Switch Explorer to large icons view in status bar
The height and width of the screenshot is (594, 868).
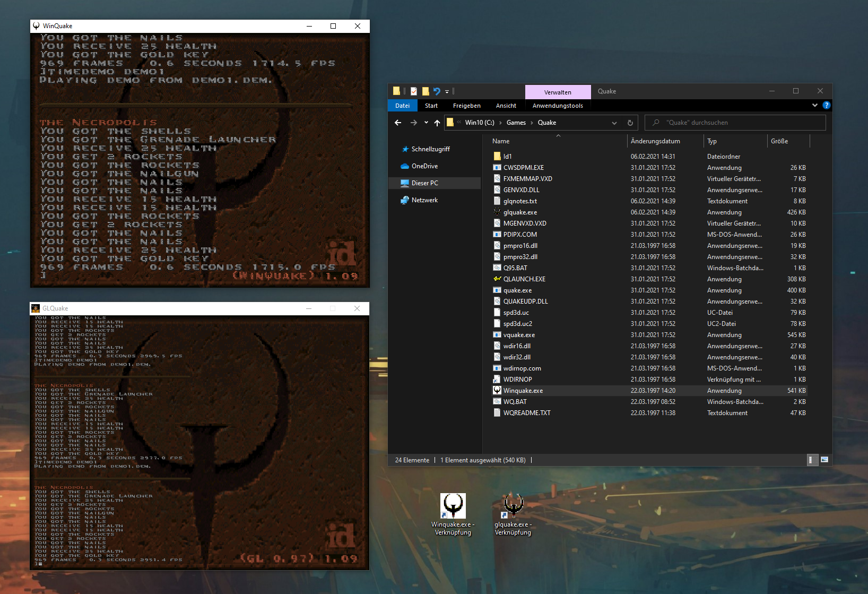click(824, 460)
